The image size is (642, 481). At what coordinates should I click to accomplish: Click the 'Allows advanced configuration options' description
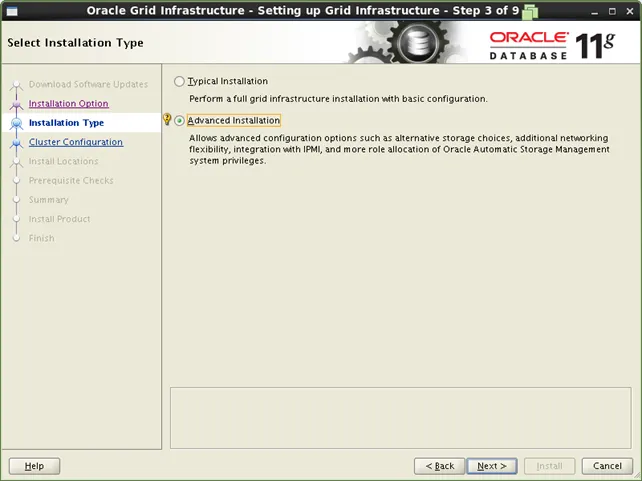[x=399, y=149]
